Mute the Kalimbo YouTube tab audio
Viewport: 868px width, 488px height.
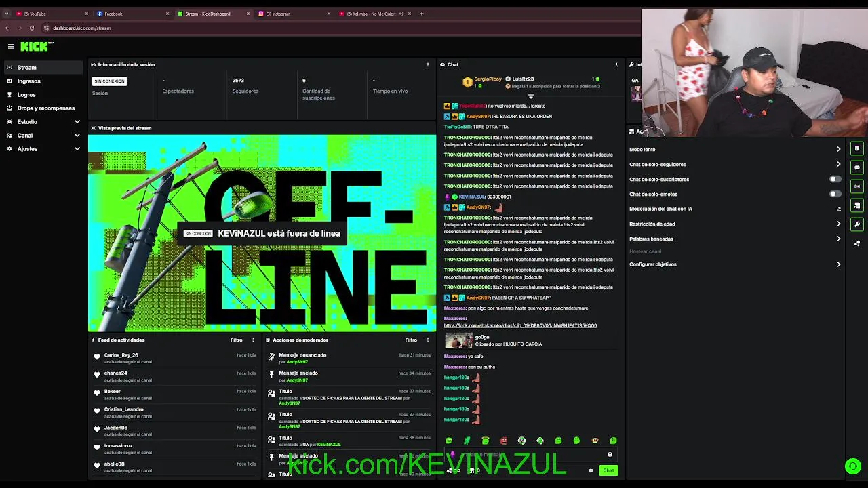[401, 14]
